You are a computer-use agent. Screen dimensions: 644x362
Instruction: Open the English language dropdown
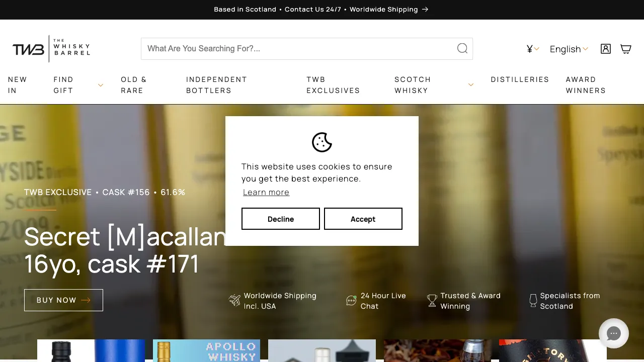[569, 49]
